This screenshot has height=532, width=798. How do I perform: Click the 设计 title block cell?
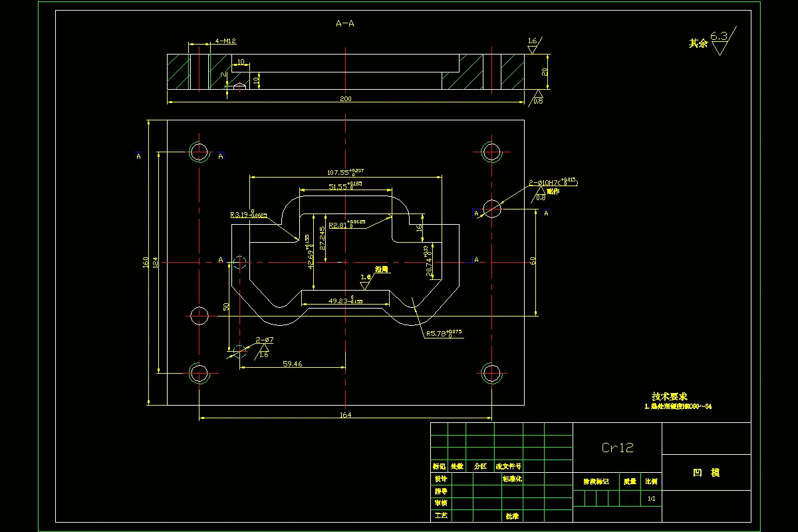coord(440,478)
